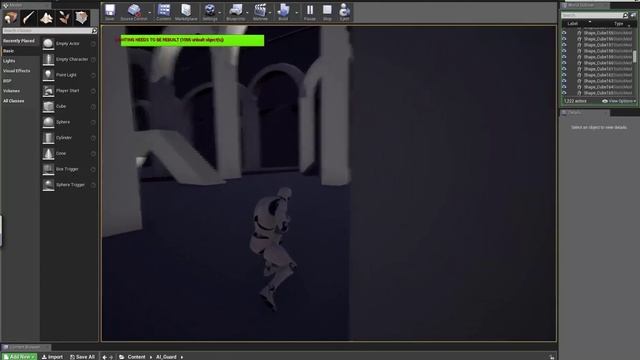
Task: Select the Empty Actor sphere icon
Action: click(x=48, y=44)
